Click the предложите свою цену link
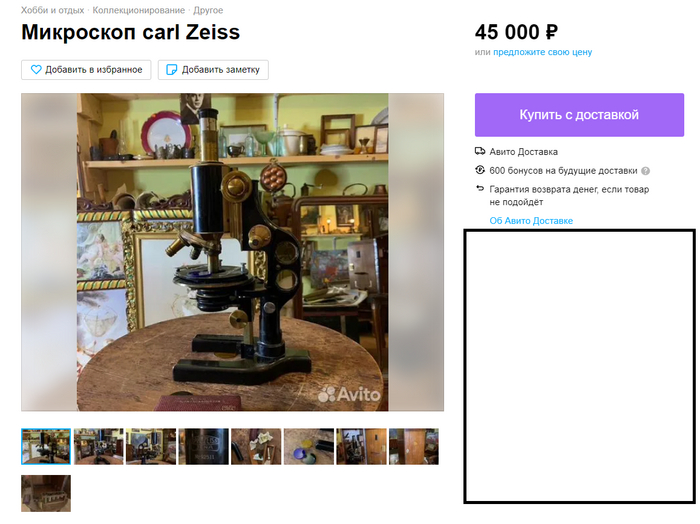 tap(542, 52)
